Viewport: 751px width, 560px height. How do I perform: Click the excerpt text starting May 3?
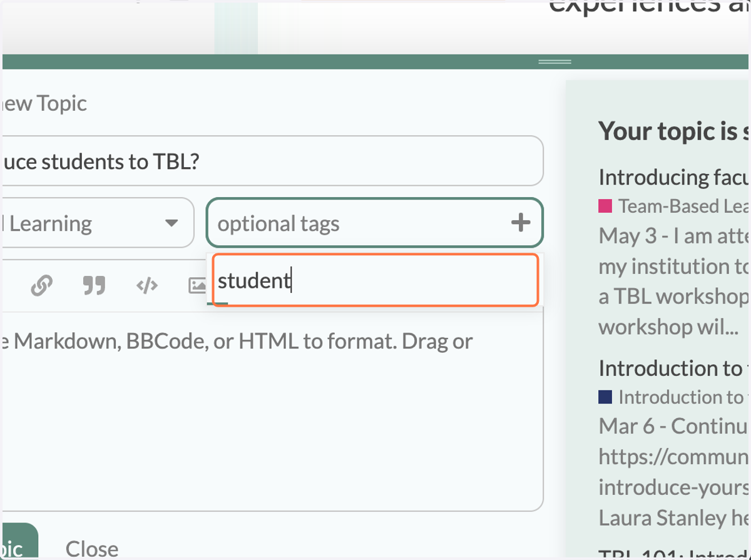pos(675,280)
